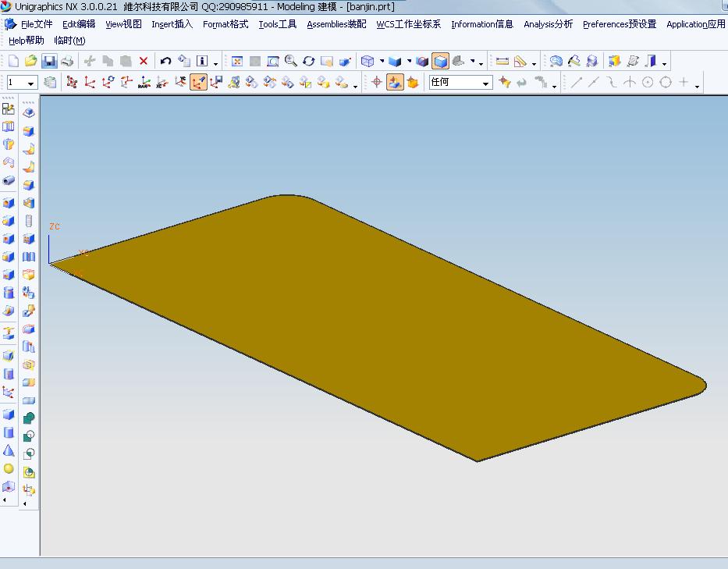Click the WCS origin icon
This screenshot has height=569, width=728.
90,83
